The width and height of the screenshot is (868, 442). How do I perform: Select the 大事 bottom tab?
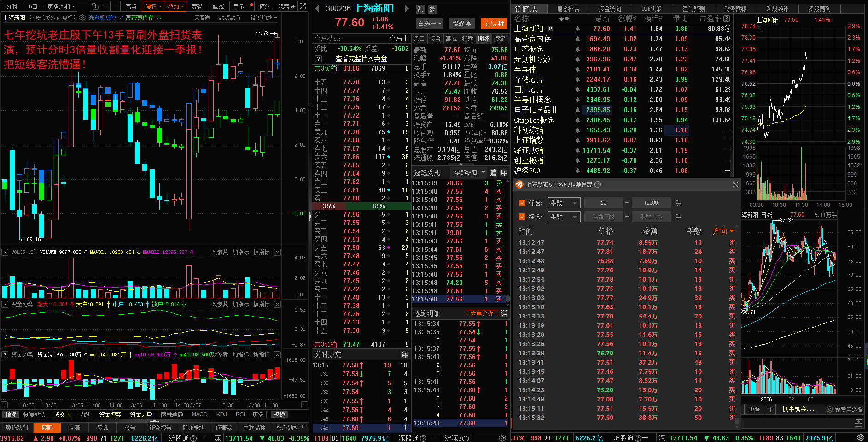(x=75, y=428)
